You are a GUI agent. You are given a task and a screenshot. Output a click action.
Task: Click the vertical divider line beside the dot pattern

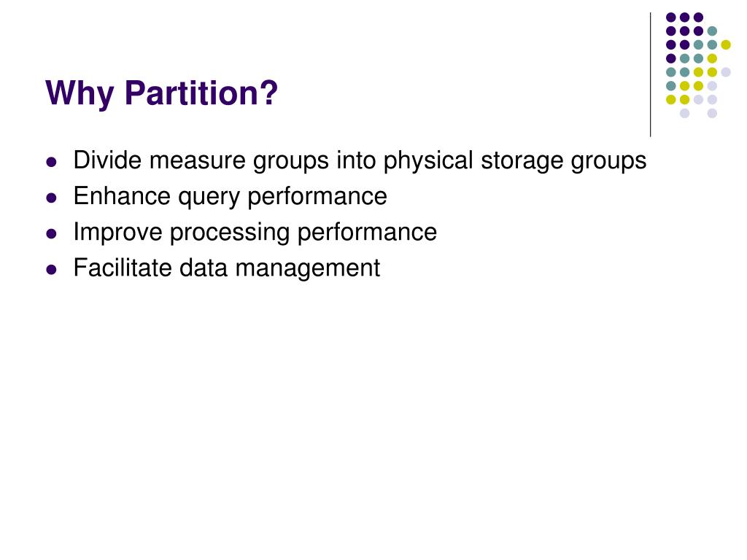tap(650, 75)
